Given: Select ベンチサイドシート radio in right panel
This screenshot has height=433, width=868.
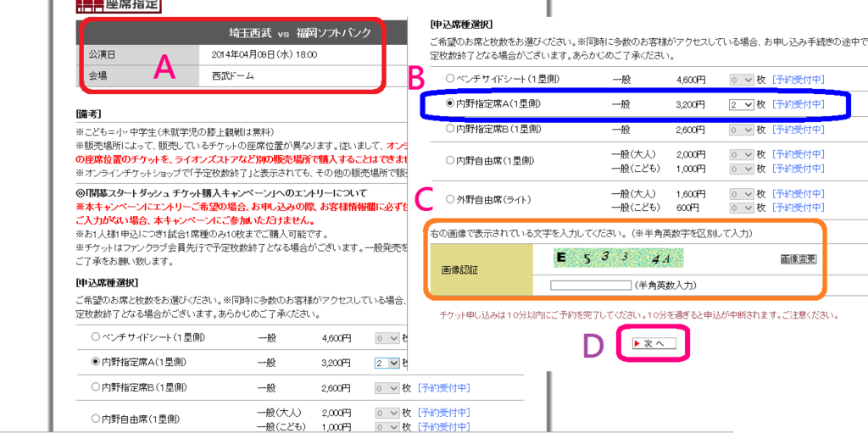Looking at the screenshot, I should tap(450, 79).
